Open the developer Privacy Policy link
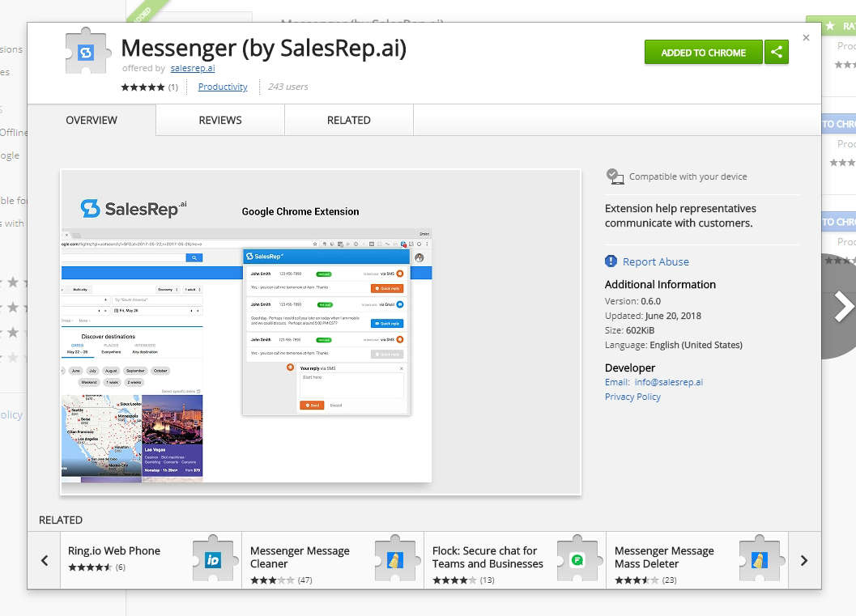Viewport: 856px width, 616px height. coord(632,397)
